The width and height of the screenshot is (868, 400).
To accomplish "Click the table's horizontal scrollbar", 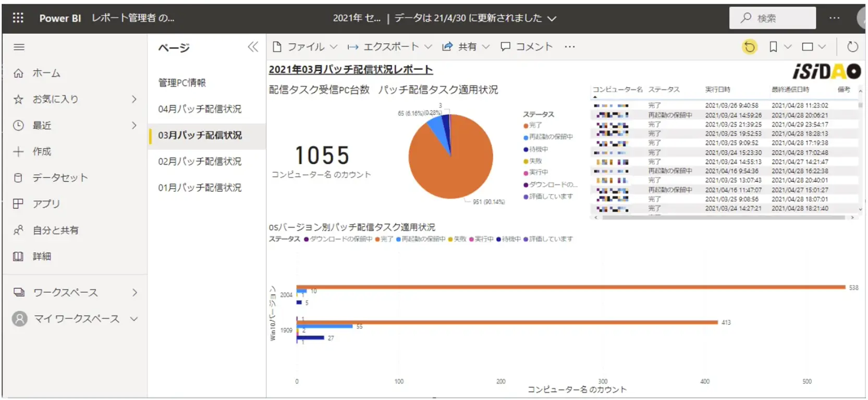I will tap(724, 217).
